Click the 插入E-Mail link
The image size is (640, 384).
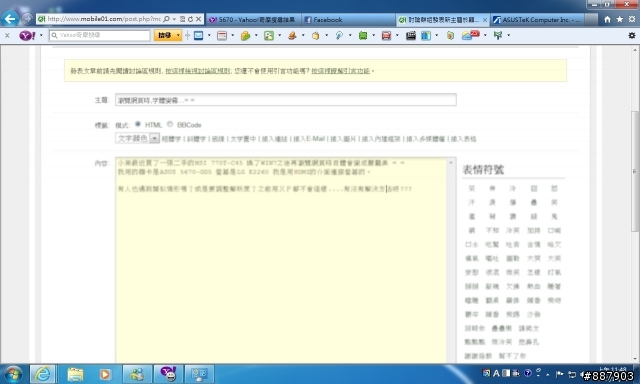click(309, 139)
